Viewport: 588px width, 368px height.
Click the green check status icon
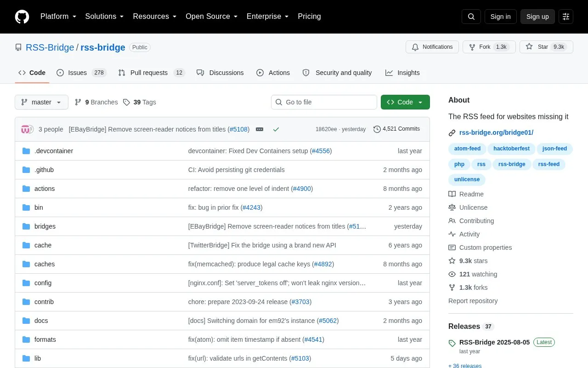tap(276, 129)
